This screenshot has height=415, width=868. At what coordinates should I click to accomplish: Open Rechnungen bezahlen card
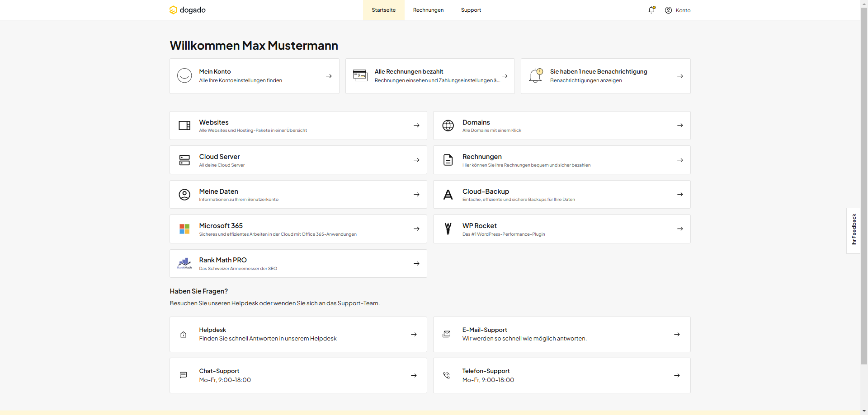pos(562,160)
